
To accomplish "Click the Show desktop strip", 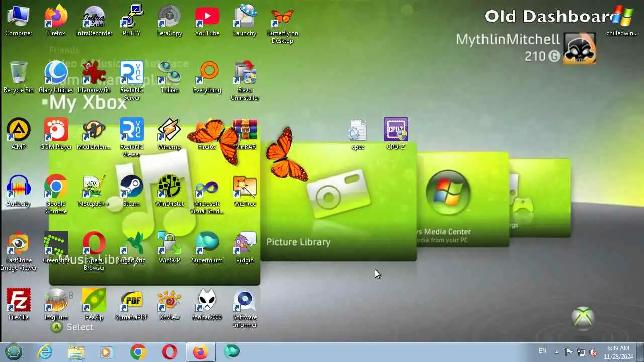I will (x=640, y=352).
